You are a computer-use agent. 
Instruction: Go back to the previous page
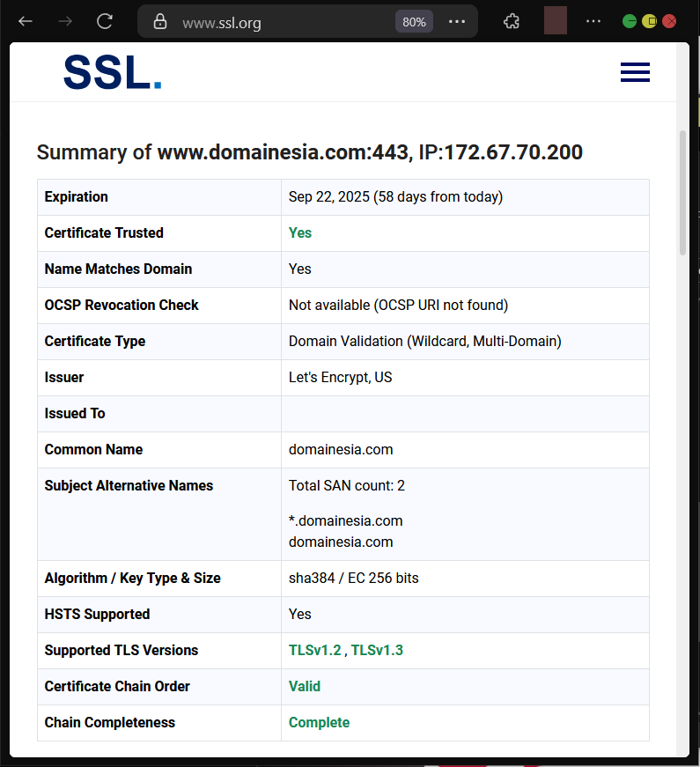click(25, 21)
